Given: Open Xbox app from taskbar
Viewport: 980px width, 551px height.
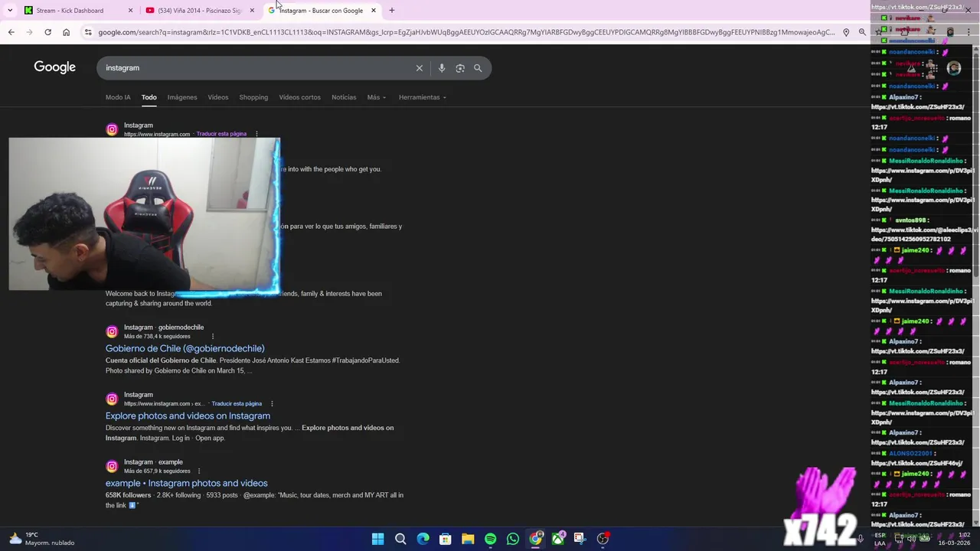Looking at the screenshot, I should [x=558, y=539].
